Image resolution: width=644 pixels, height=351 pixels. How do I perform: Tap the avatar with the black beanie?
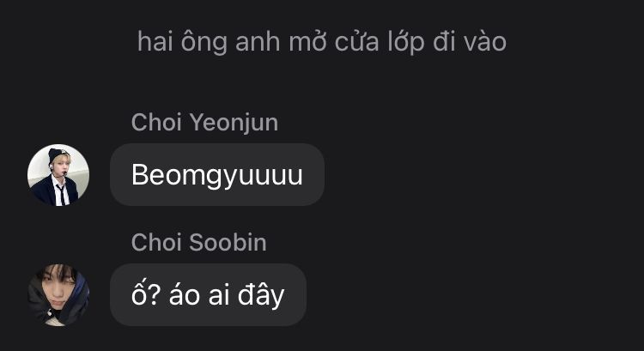point(58,175)
